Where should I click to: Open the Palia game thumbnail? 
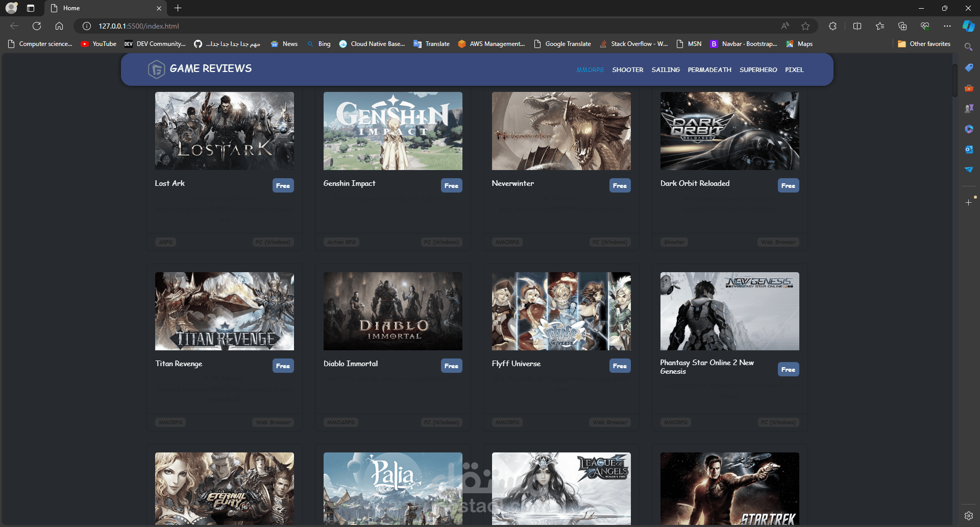pyautogui.click(x=393, y=489)
